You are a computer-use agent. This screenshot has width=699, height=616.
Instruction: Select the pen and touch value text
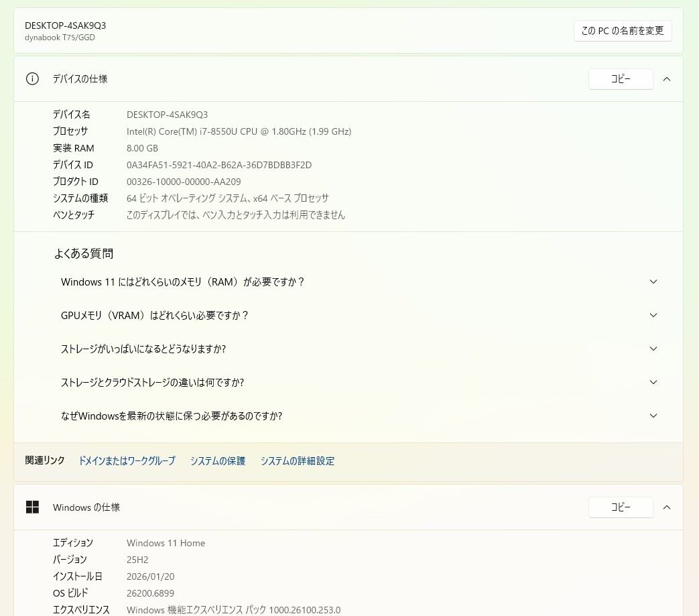(236, 215)
